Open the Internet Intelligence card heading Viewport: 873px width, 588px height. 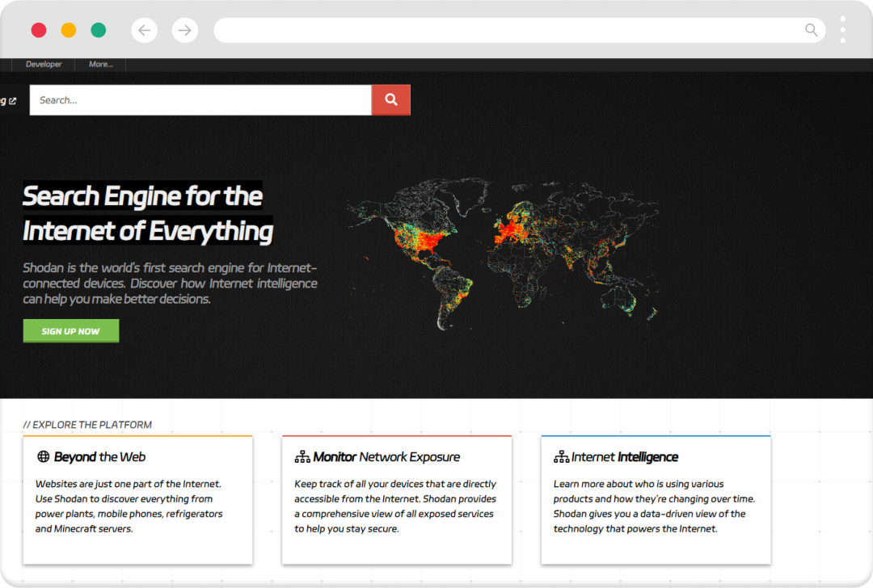(x=625, y=457)
